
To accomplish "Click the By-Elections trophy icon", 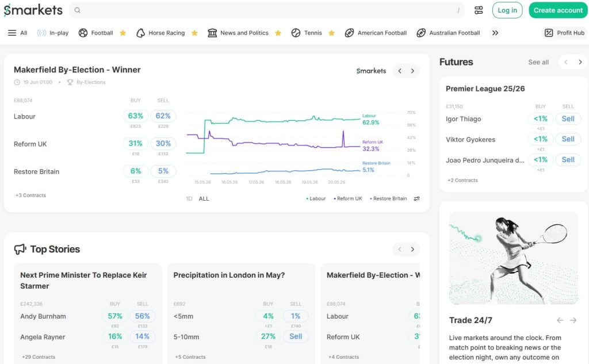I will point(70,82).
